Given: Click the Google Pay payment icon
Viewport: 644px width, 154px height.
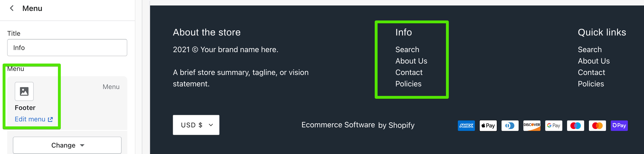Looking at the screenshot, I should tap(554, 125).
